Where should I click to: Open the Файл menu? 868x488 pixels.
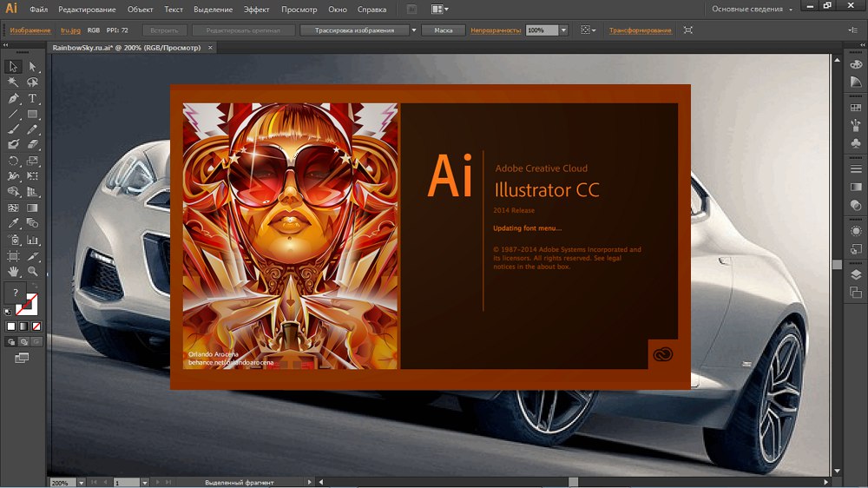point(38,10)
